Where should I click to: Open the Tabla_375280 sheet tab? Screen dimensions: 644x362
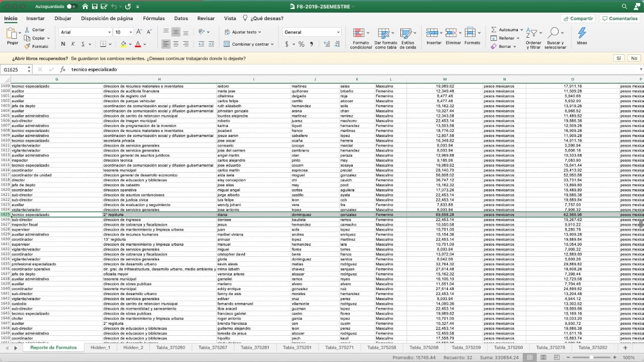point(171,348)
